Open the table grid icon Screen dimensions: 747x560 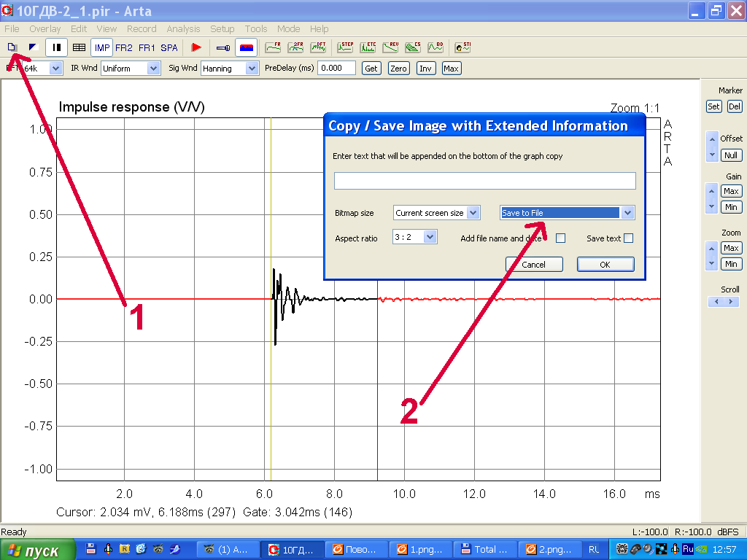[x=79, y=47]
